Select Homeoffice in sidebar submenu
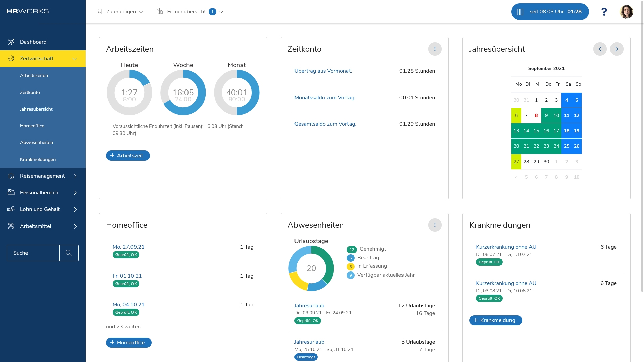The image size is (644, 362). pyautogui.click(x=32, y=126)
